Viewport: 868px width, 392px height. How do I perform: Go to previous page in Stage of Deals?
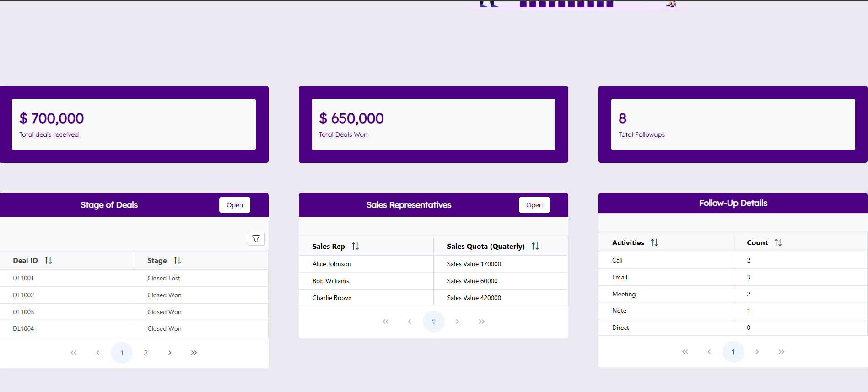(98, 353)
